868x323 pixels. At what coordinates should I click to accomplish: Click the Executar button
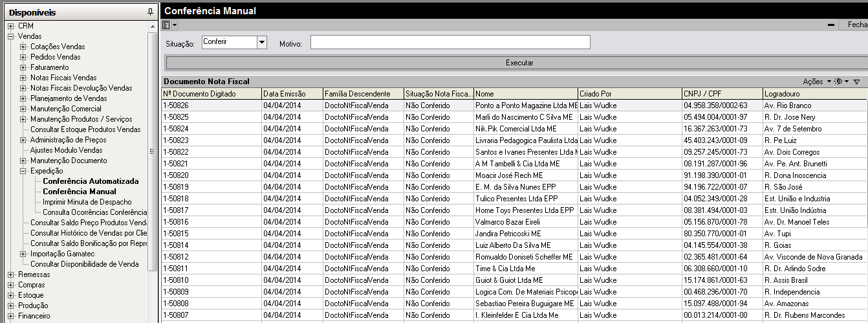(519, 63)
